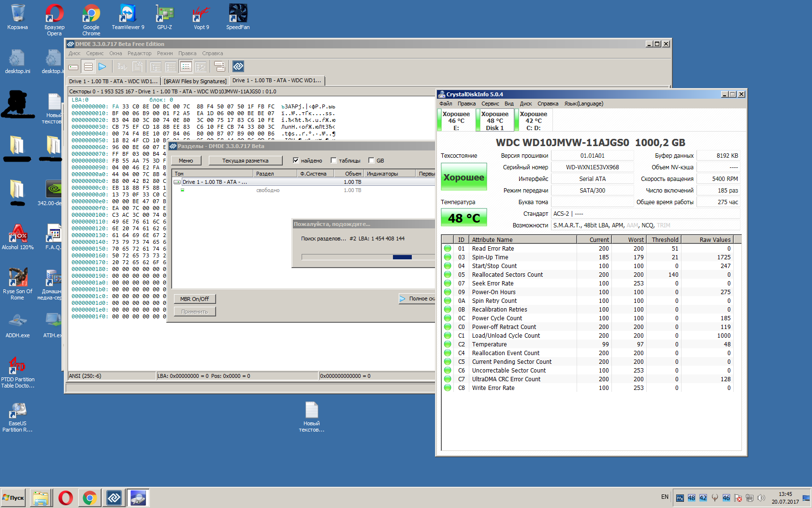Viewport: 812px width, 508px height.
Task: Toggle the GiB checkbox
Action: (371, 160)
